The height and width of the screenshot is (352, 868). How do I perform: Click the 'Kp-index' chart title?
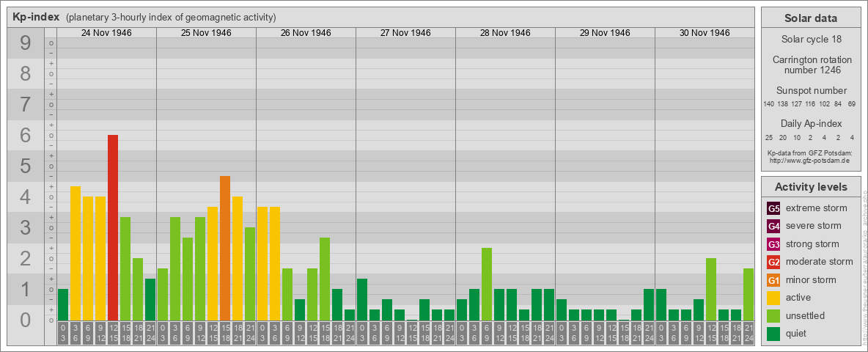point(36,17)
